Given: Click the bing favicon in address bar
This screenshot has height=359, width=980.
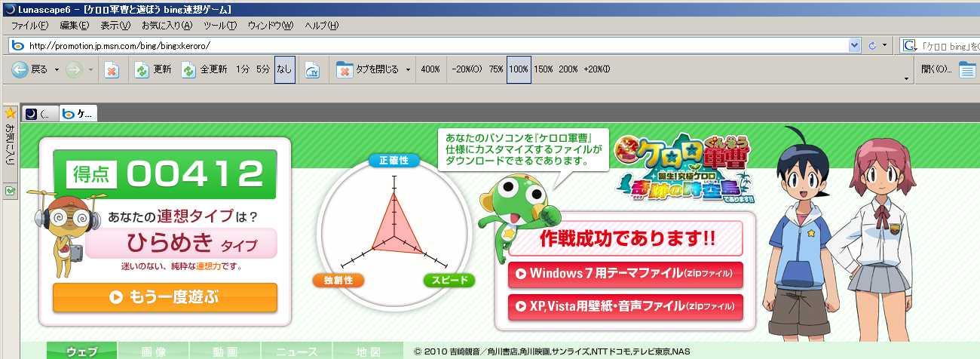Looking at the screenshot, I should 20,45.
